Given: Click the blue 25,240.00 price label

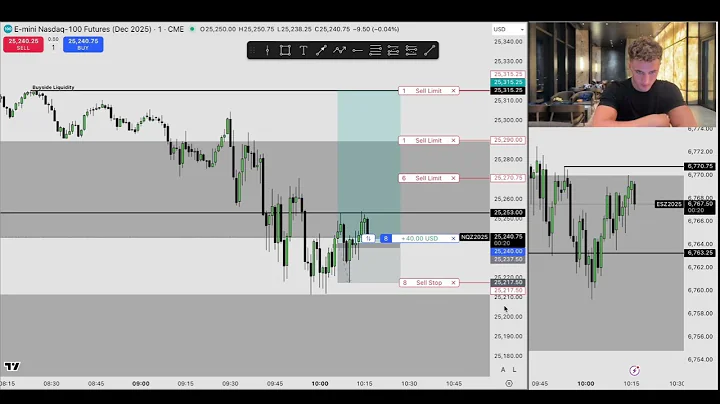Looking at the screenshot, I should pyautogui.click(x=507, y=252).
